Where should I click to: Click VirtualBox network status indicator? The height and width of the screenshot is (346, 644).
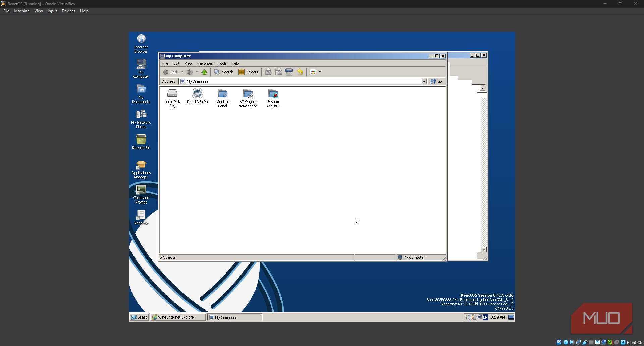tap(578, 342)
